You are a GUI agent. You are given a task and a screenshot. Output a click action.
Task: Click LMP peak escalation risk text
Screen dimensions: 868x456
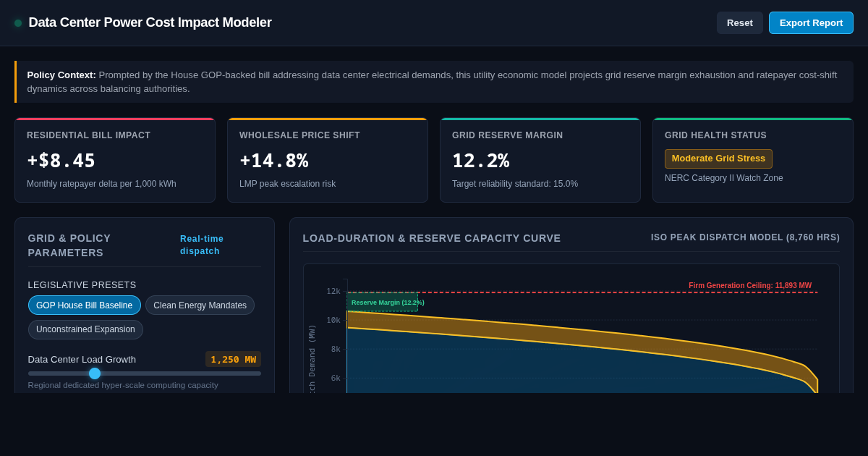(288, 184)
